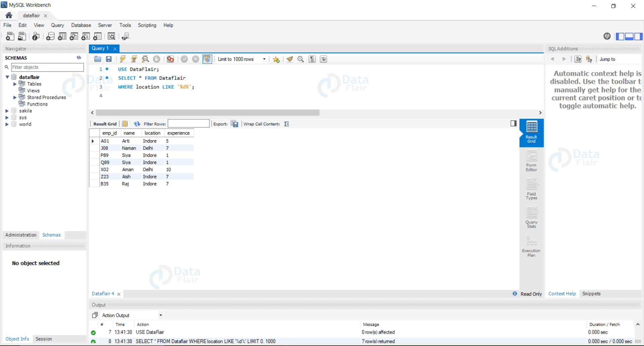Screen dimensions: 644x346
Task: Toggle whether query stops on errors
Action: pos(170,59)
